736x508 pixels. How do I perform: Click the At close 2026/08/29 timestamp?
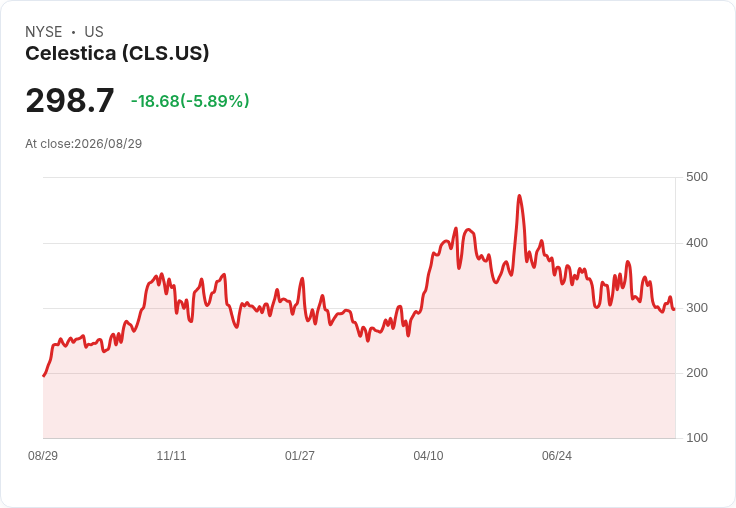84,144
